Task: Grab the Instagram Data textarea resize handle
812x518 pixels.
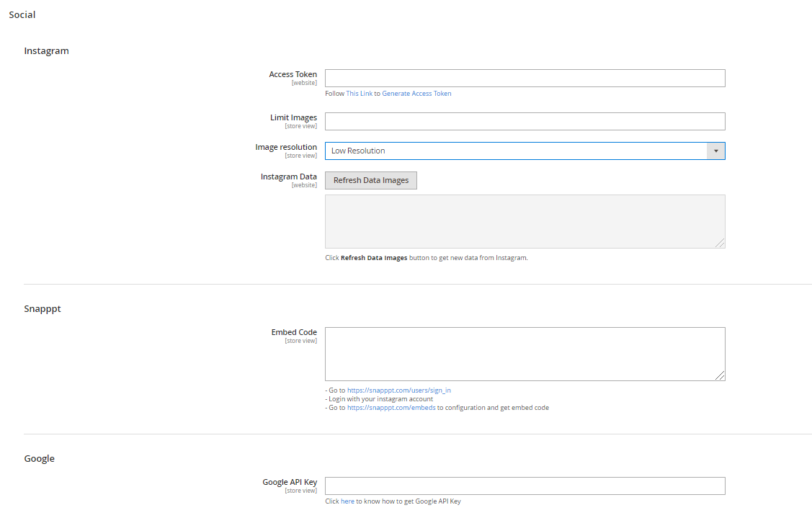Action: 720,244
